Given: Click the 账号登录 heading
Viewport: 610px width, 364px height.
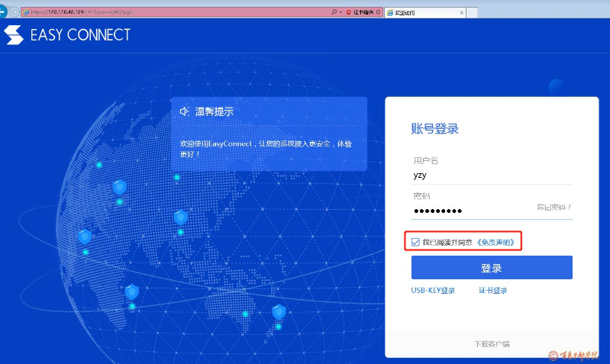Looking at the screenshot, I should 435,129.
